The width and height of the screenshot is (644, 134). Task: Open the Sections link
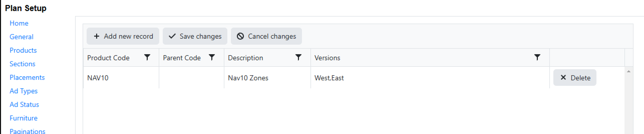(x=22, y=64)
